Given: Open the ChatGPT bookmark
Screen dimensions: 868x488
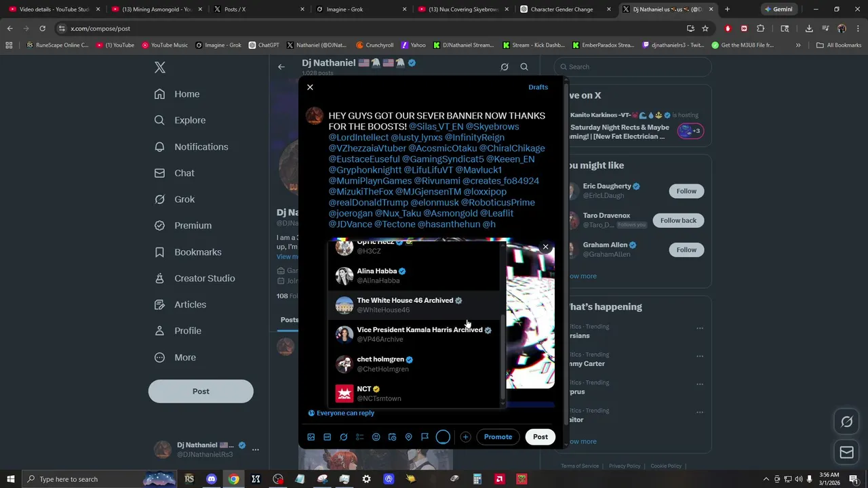Looking at the screenshot, I should tap(264, 45).
